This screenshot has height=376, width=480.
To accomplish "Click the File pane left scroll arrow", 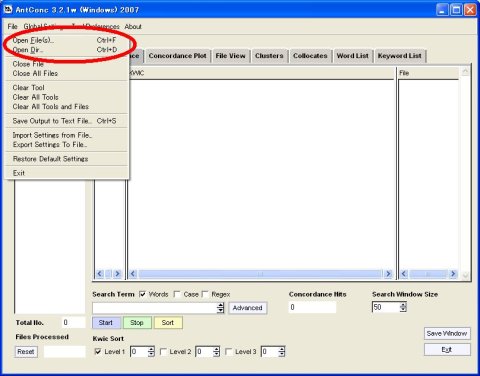I will tap(404, 274).
